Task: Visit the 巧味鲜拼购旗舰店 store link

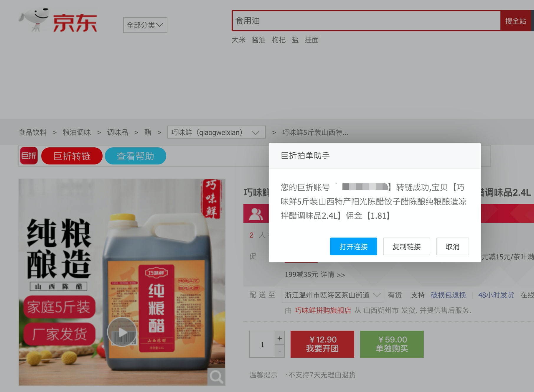Action: tap(323, 310)
